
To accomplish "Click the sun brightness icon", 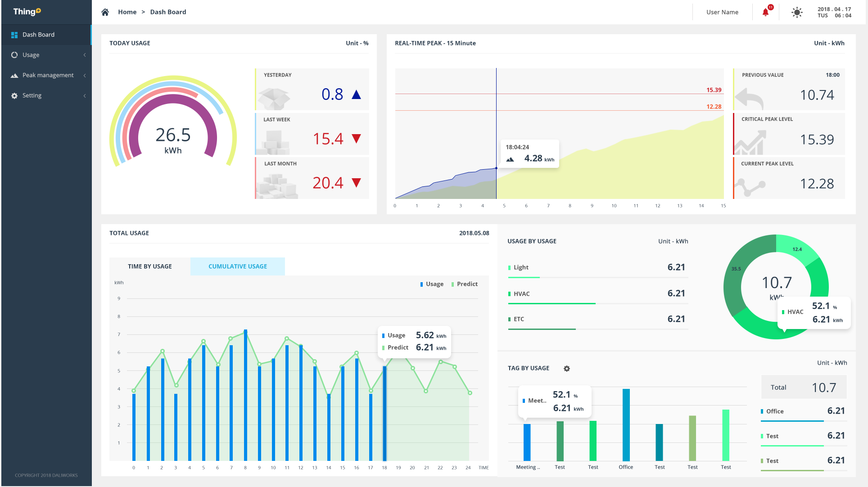I will [797, 12].
